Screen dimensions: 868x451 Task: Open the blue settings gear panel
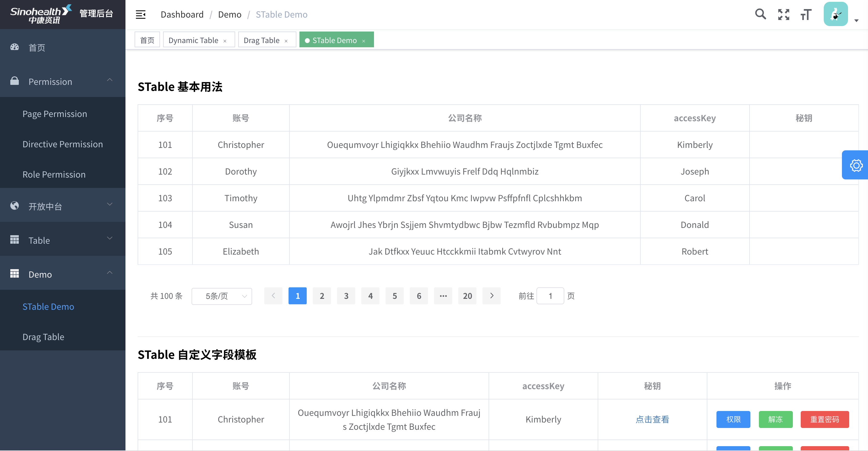(856, 165)
